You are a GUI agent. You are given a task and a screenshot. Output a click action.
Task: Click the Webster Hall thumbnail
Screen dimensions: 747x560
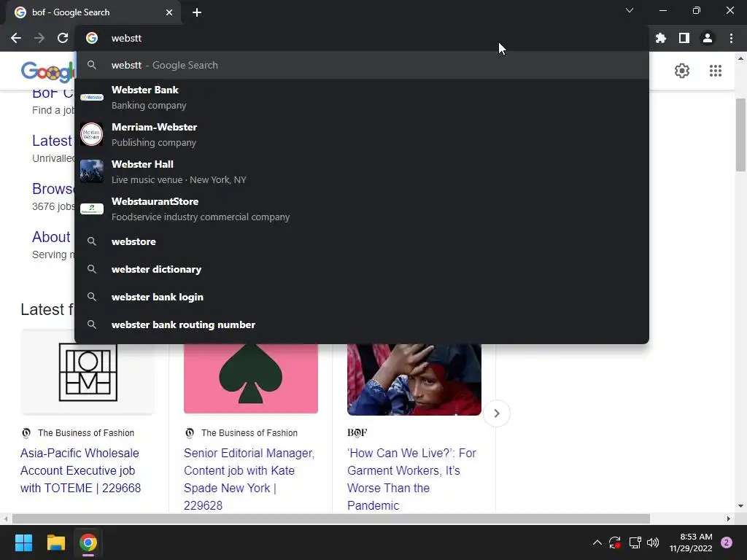91,171
